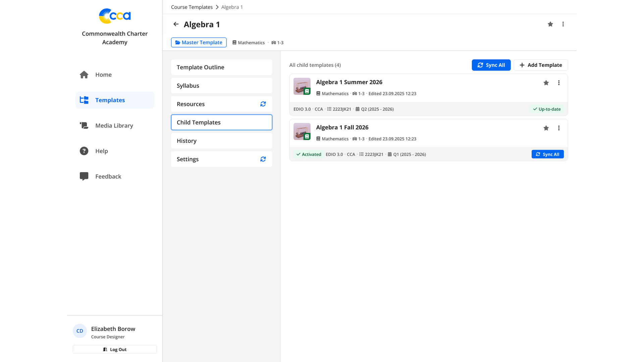This screenshot has height=362, width=644.
Task: Open the Template Outline section
Action: coord(222,67)
